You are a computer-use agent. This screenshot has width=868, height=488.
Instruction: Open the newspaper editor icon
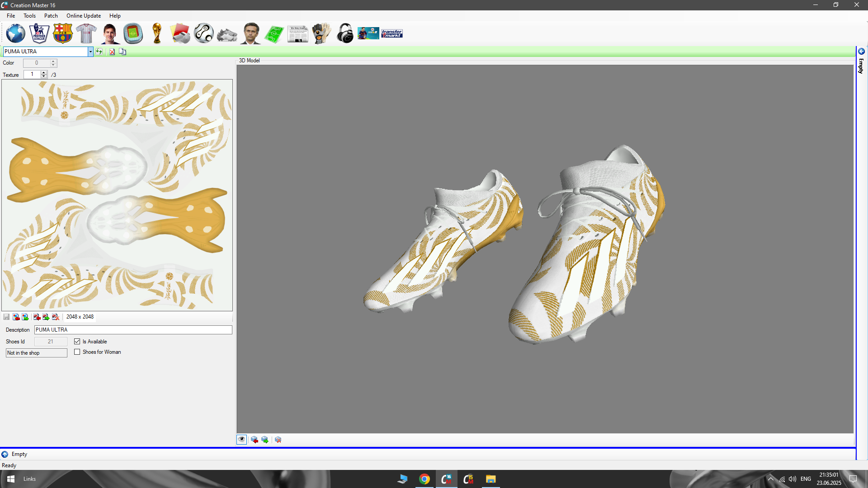coord(298,34)
